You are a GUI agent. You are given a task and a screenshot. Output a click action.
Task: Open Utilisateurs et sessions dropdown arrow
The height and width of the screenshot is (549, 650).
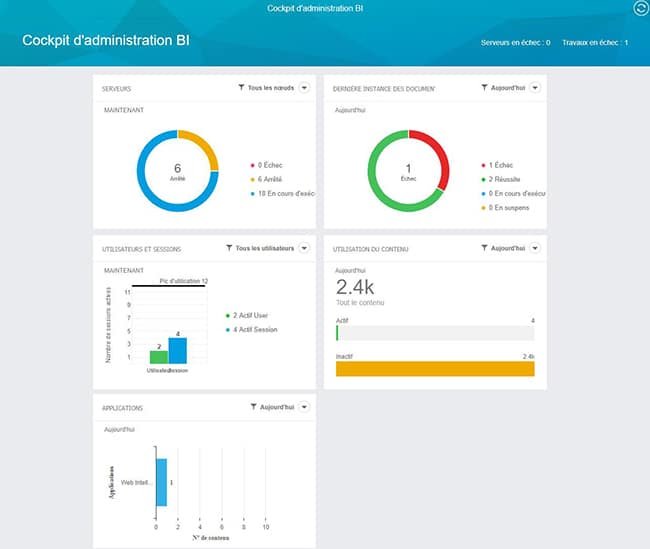tap(304, 248)
